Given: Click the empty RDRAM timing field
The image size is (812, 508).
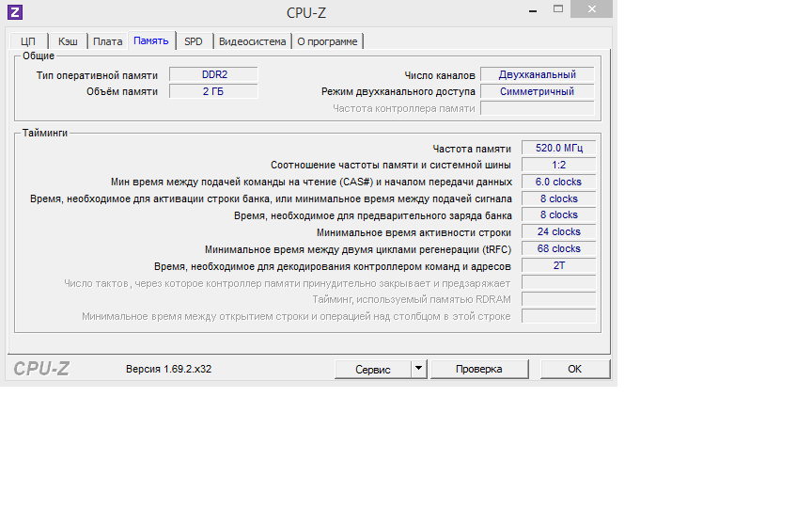Looking at the screenshot, I should coord(559,299).
